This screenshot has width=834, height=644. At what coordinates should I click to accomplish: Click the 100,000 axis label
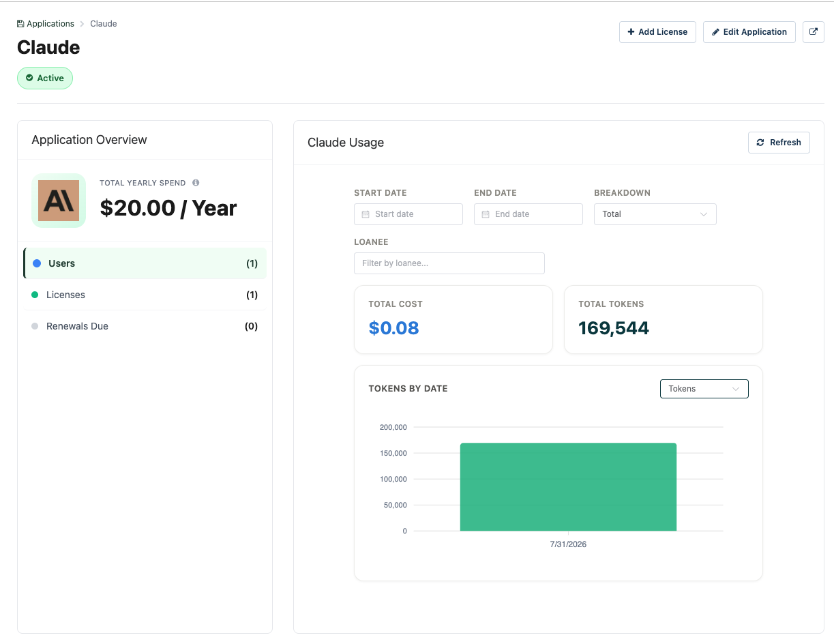[393, 480]
